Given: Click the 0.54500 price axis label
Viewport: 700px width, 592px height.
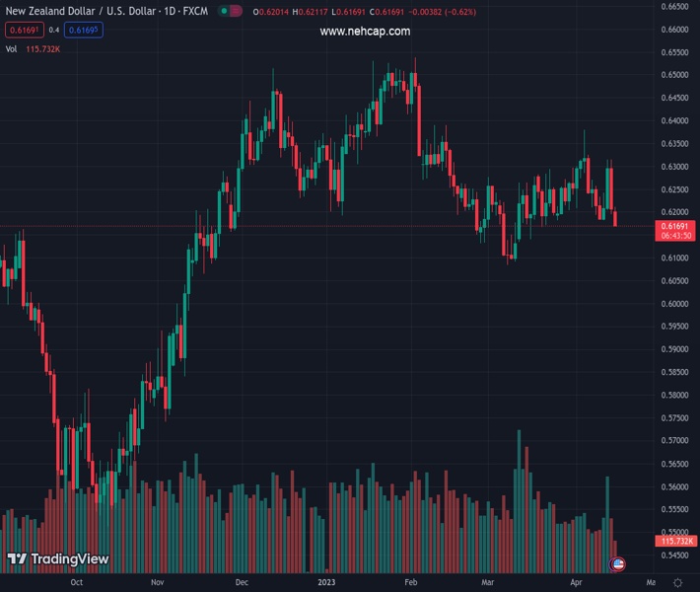Looking at the screenshot, I should point(674,555).
